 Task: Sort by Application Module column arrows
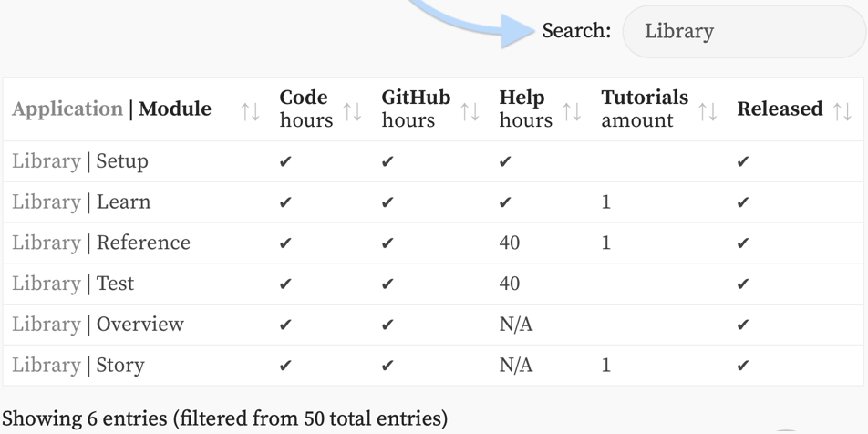[x=250, y=111]
